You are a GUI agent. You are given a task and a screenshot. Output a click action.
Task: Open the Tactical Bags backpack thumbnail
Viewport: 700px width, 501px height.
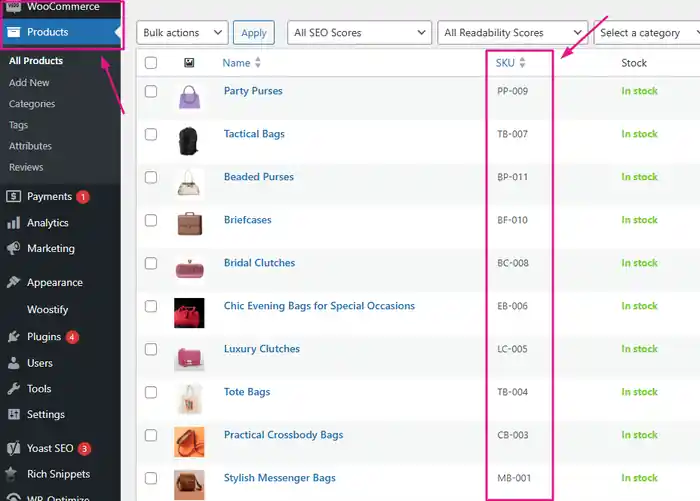pyautogui.click(x=188, y=141)
